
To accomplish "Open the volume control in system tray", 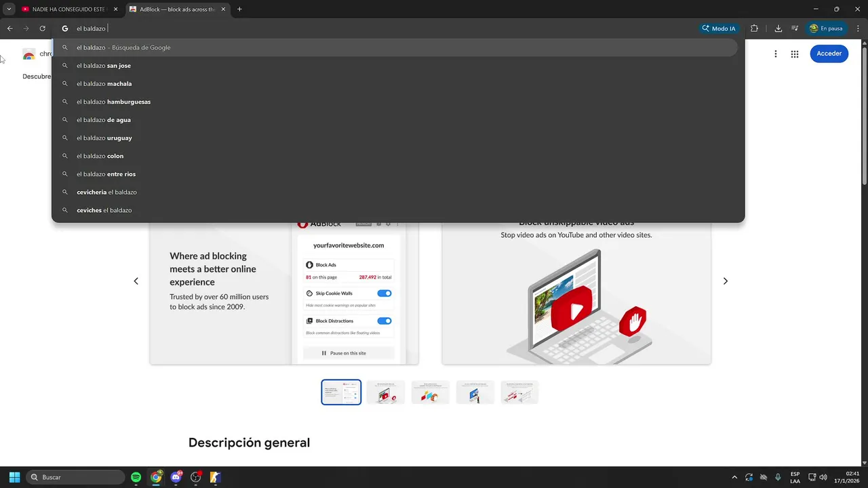I will pyautogui.click(x=823, y=477).
